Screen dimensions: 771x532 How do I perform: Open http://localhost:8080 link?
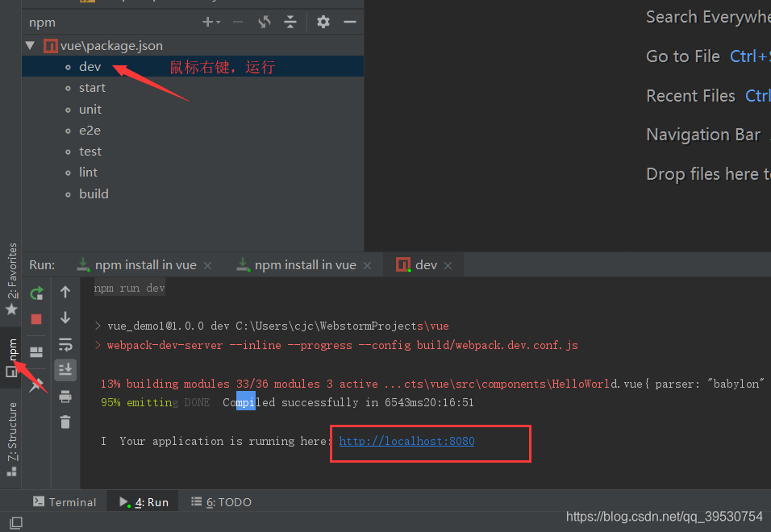(x=406, y=441)
